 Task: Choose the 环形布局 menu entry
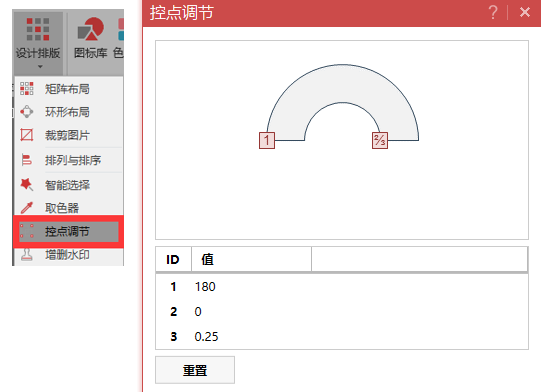(x=67, y=112)
